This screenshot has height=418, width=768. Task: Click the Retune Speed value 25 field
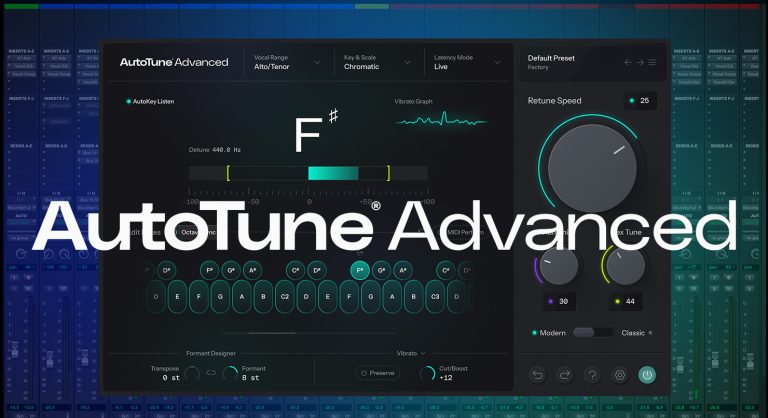(x=641, y=100)
